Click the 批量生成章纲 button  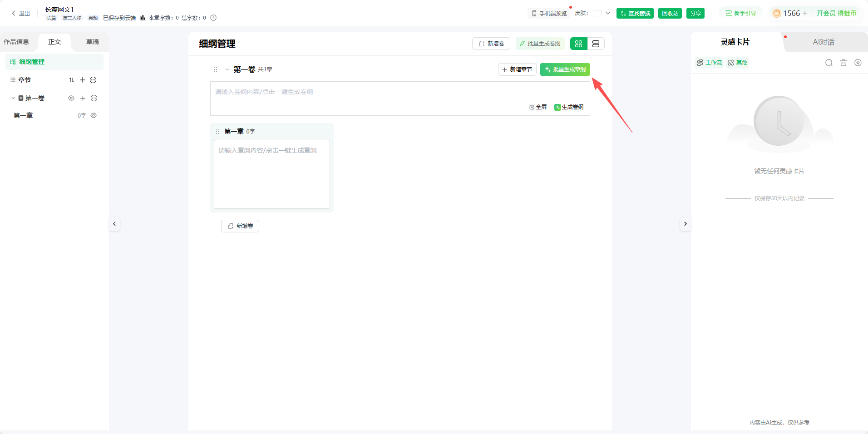tap(565, 69)
